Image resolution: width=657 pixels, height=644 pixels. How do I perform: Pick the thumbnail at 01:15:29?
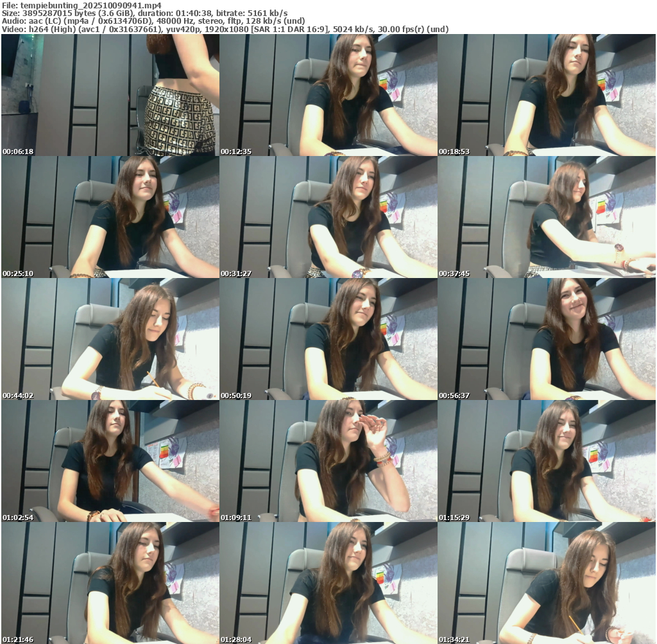[x=547, y=461]
